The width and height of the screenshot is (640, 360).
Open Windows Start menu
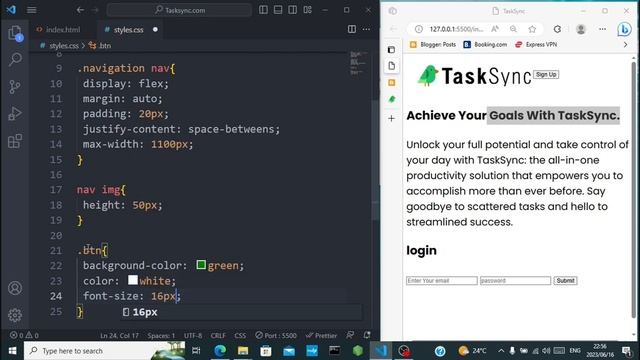(12, 351)
